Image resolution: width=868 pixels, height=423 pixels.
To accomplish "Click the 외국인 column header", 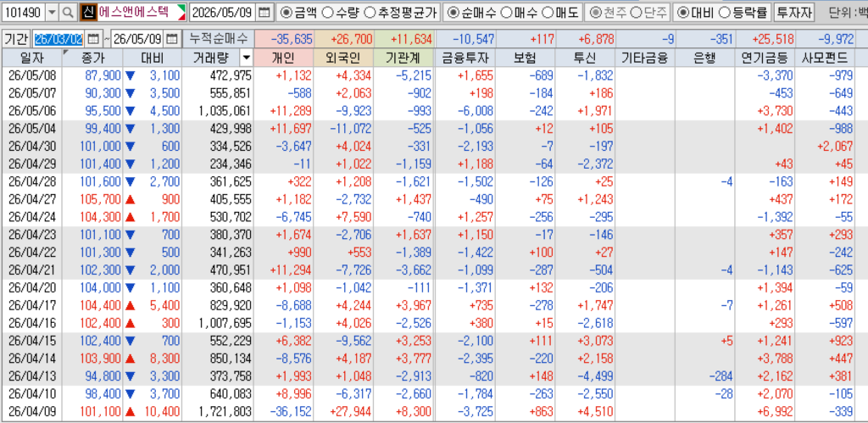I will pyautogui.click(x=343, y=58).
